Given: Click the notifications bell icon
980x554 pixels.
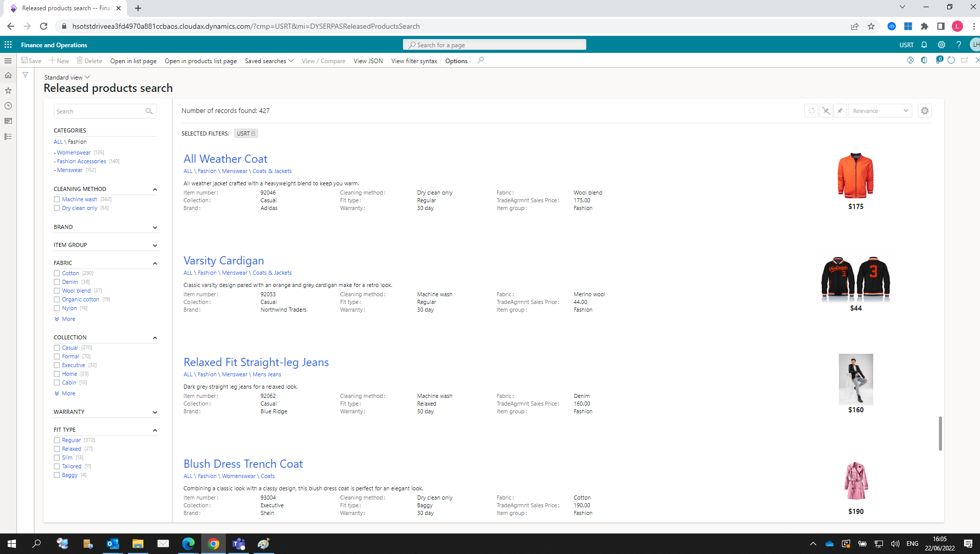Looking at the screenshot, I should pyautogui.click(x=924, y=45).
